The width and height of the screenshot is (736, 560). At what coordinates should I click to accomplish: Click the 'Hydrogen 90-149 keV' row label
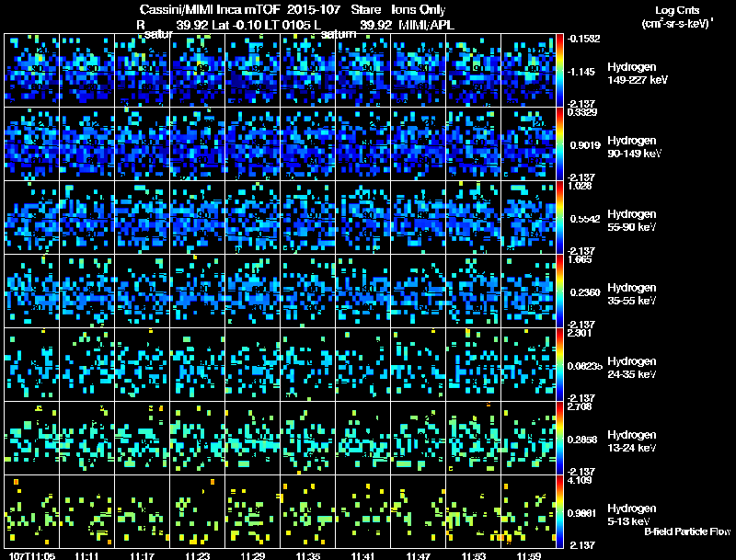point(635,147)
